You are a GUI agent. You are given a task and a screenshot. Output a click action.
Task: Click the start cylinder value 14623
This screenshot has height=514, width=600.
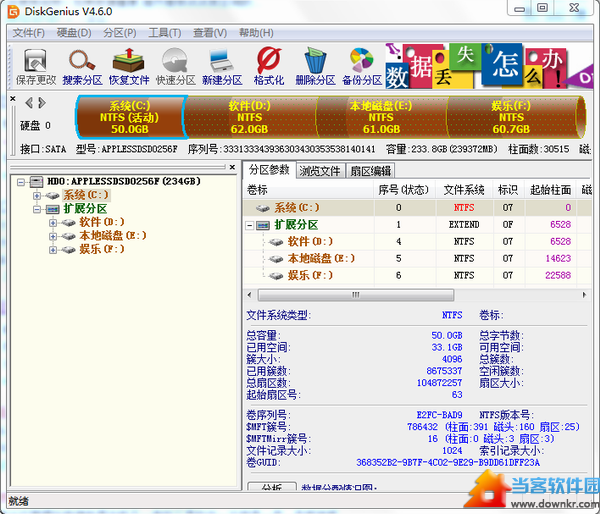click(558, 258)
